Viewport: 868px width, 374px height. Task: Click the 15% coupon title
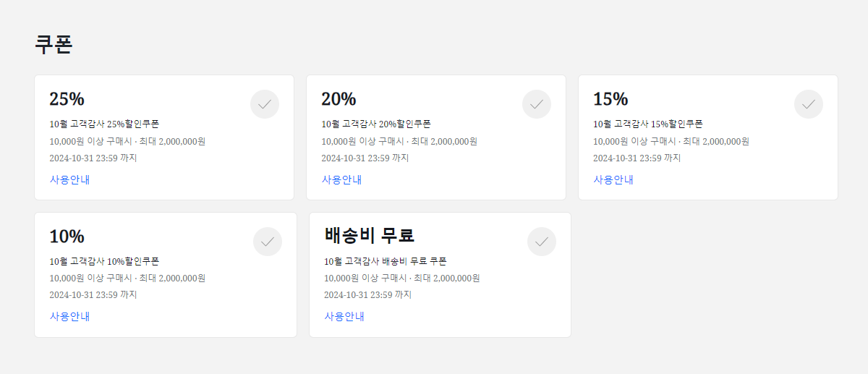pyautogui.click(x=610, y=99)
